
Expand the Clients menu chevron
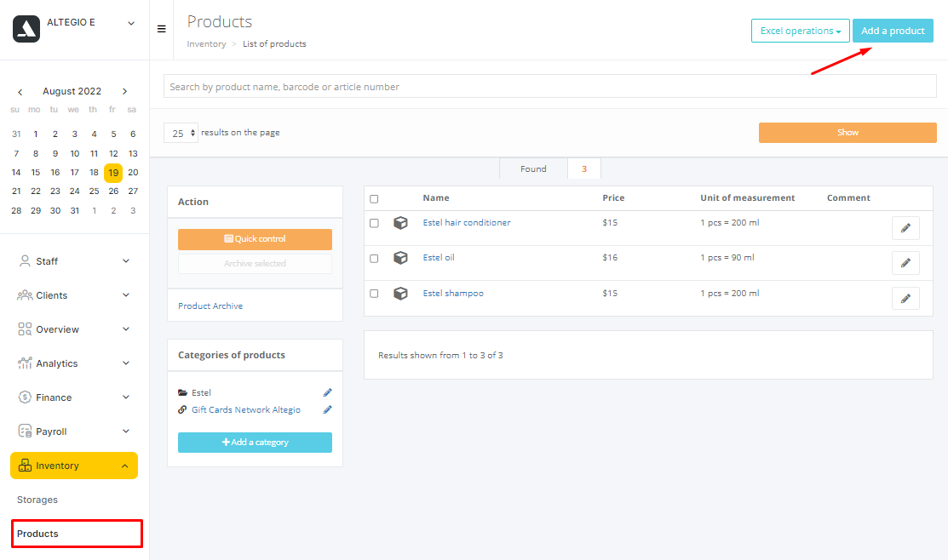coord(126,294)
